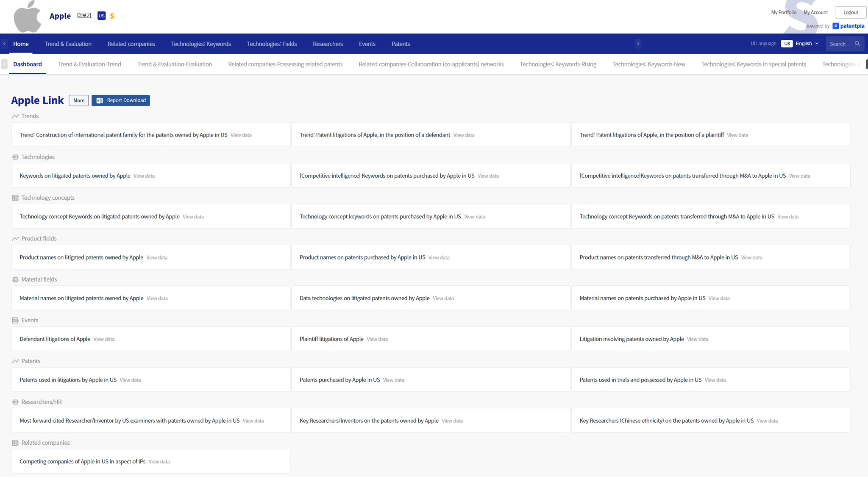Open the Researchers menu item
Screen dimensions: 868x477
(328, 44)
